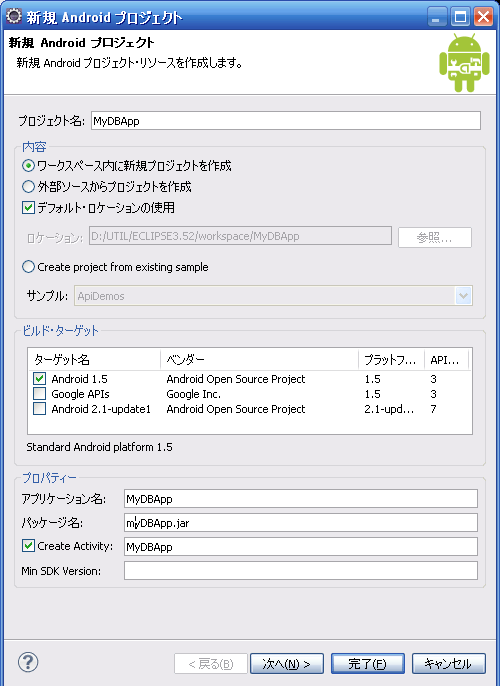Click the 2.1-upd... platform cell
This screenshot has width=500, height=686.
(x=389, y=409)
